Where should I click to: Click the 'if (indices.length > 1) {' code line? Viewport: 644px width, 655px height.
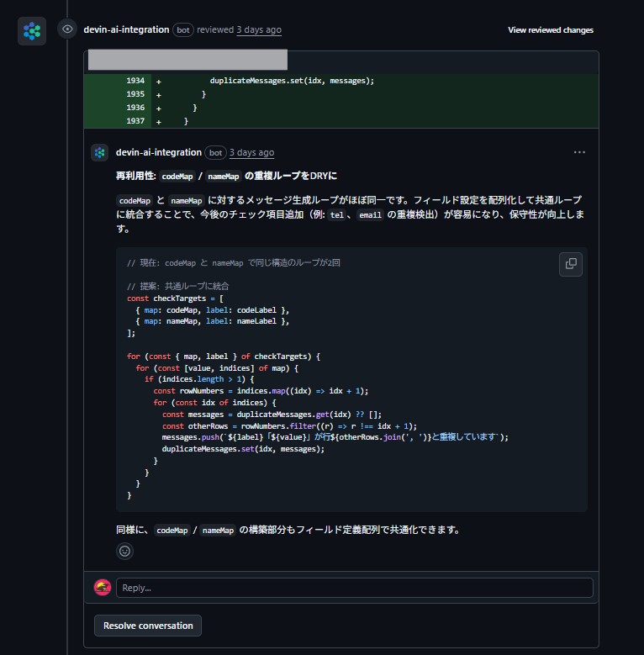[199, 379]
